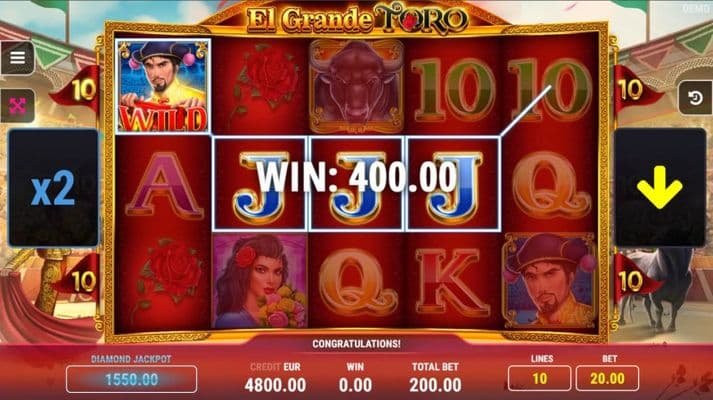
Task: Click the x2 gamble button
Action: click(x=53, y=188)
